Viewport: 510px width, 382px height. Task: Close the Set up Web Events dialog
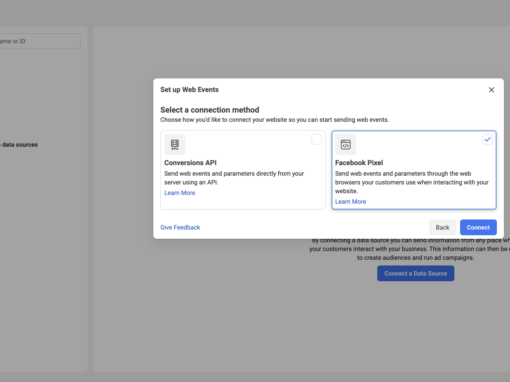(x=491, y=90)
